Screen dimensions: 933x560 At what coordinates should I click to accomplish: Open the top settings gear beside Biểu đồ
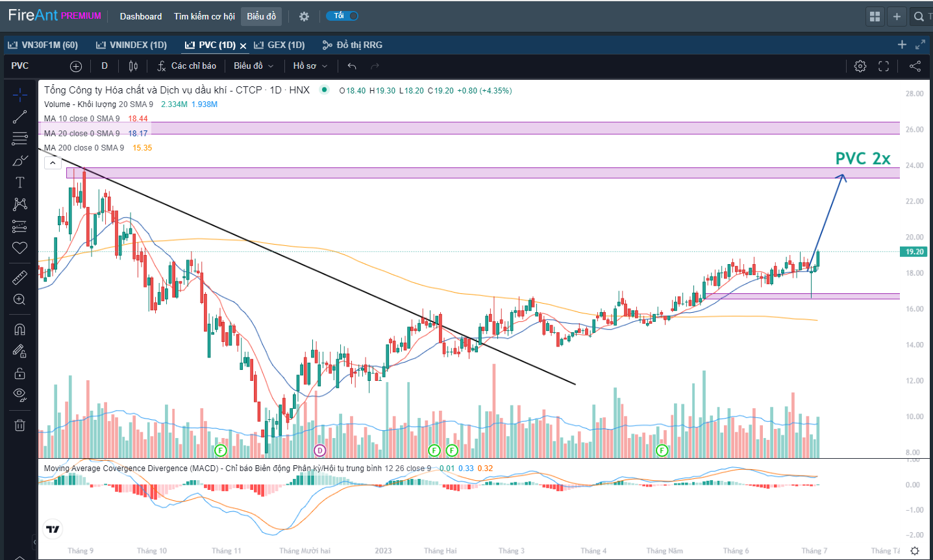coord(304,16)
